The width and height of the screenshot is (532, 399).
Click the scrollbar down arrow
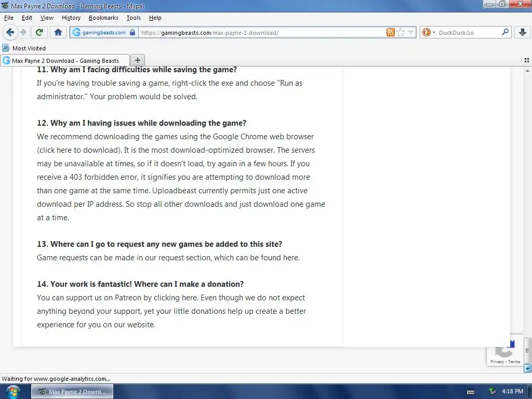coord(527,368)
